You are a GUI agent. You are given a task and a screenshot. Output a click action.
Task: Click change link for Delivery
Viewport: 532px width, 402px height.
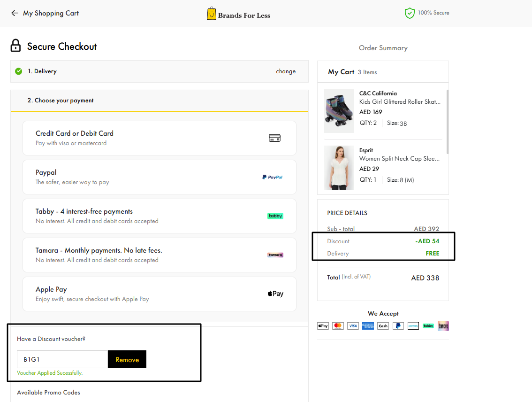[285, 71]
